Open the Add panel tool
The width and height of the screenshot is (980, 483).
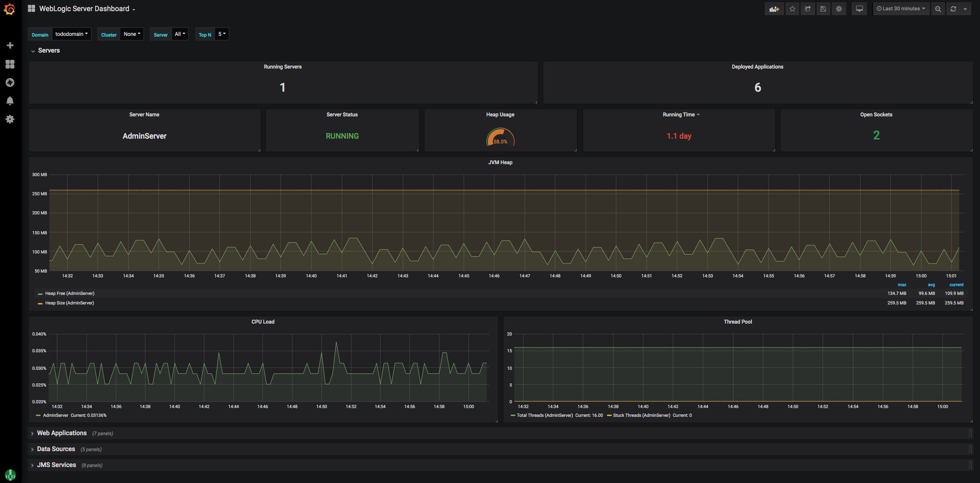coord(773,8)
